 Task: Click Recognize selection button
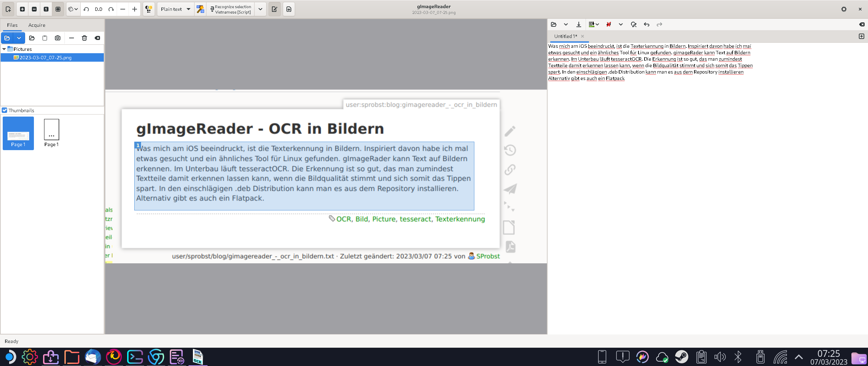[231, 9]
